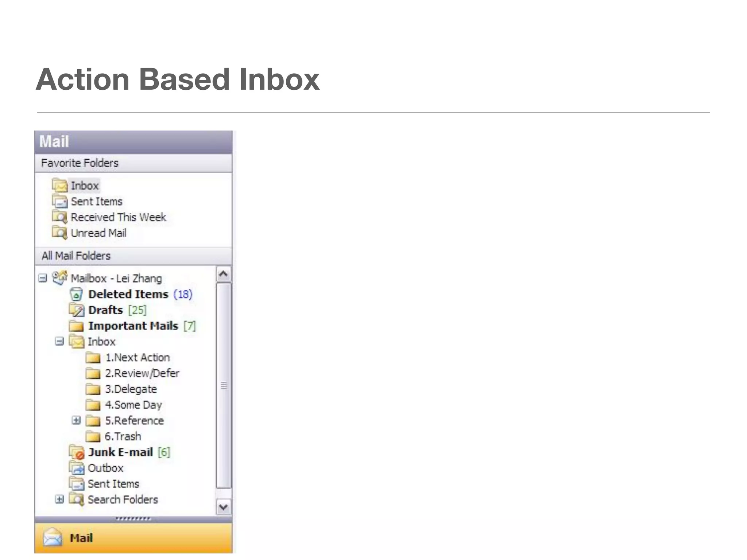This screenshot has width=747, height=560.
Task: Click the Drafts folder pencil icon
Action: click(77, 310)
